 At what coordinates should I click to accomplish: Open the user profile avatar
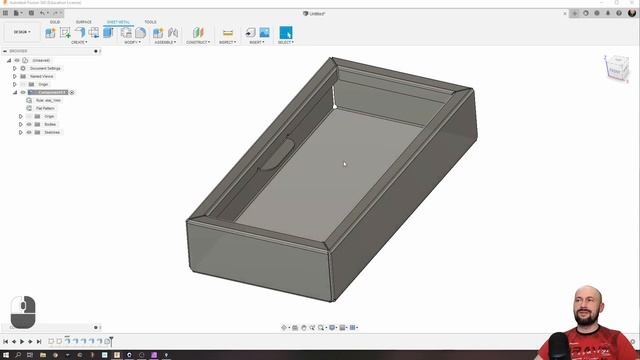[x=632, y=13]
